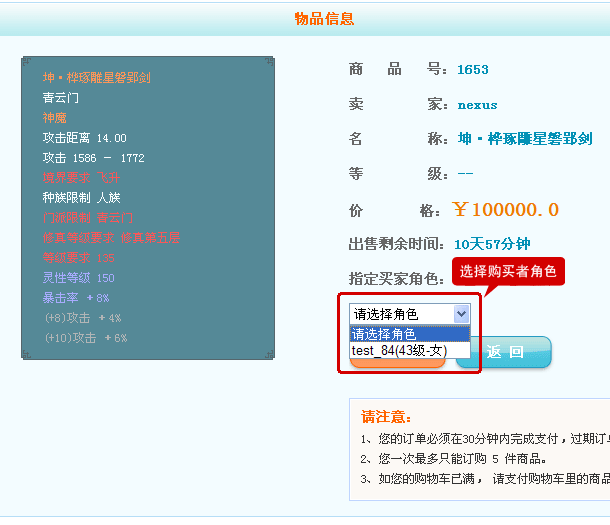Click the 物品信息 header title
Screen dimensions: 610x525
click(324, 19)
